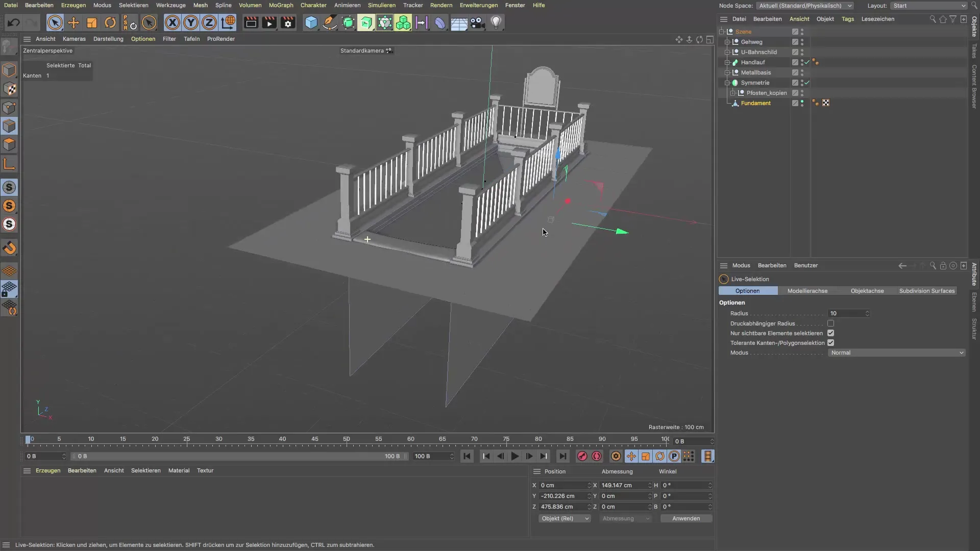Open Layout Start dropdown
The height and width of the screenshot is (551, 980).
(x=929, y=6)
